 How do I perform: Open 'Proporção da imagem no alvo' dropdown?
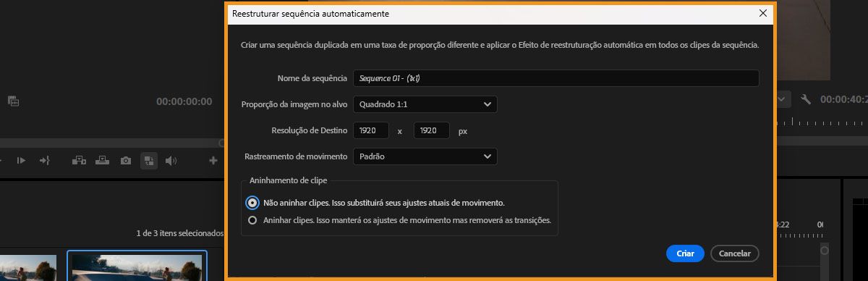pyautogui.click(x=425, y=104)
